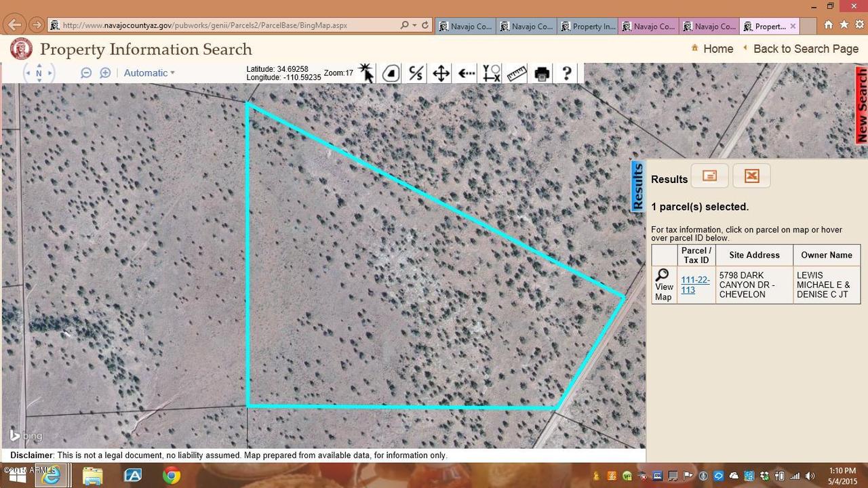Image resolution: width=868 pixels, height=488 pixels.
Task: Select the first Navajo Co browser tab
Action: pyautogui.click(x=466, y=26)
